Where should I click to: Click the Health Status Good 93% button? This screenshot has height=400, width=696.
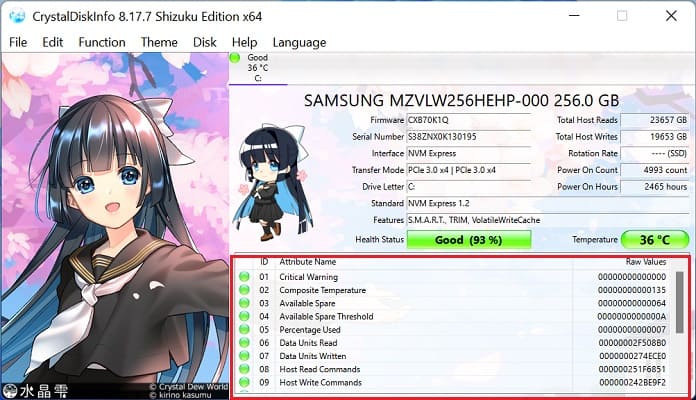(x=469, y=240)
